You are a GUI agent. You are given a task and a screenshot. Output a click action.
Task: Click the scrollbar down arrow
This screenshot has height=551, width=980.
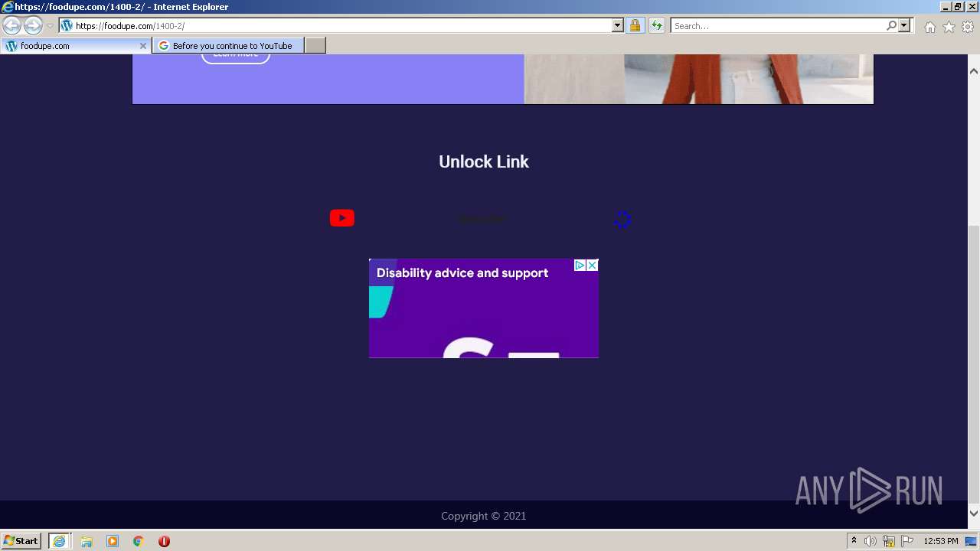[x=974, y=513]
